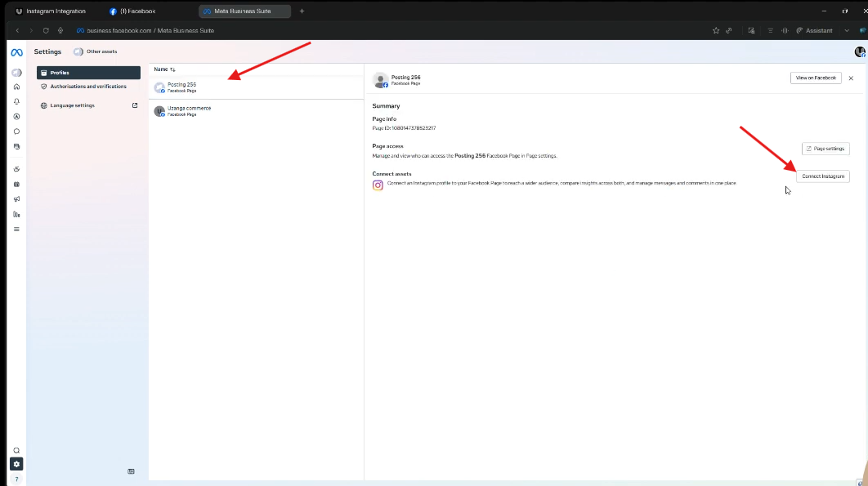The image size is (868, 486).
Task: Go back with the browser back arrow
Action: (x=18, y=30)
